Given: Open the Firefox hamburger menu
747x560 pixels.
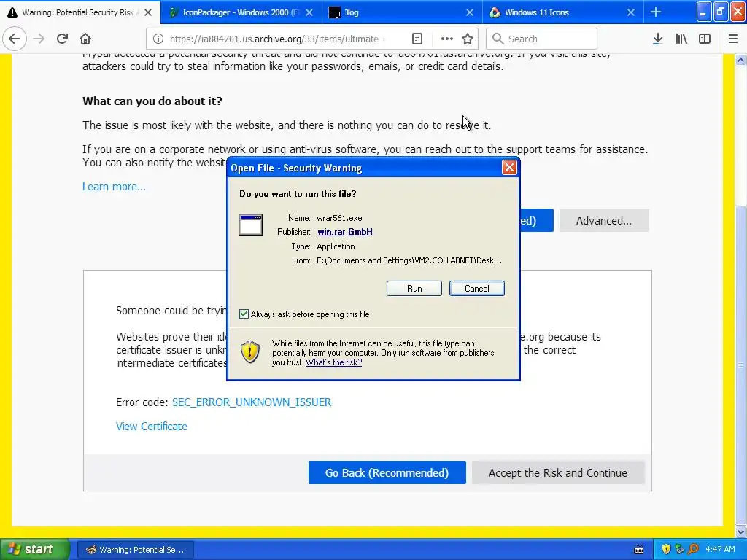Looking at the screenshot, I should (733, 39).
